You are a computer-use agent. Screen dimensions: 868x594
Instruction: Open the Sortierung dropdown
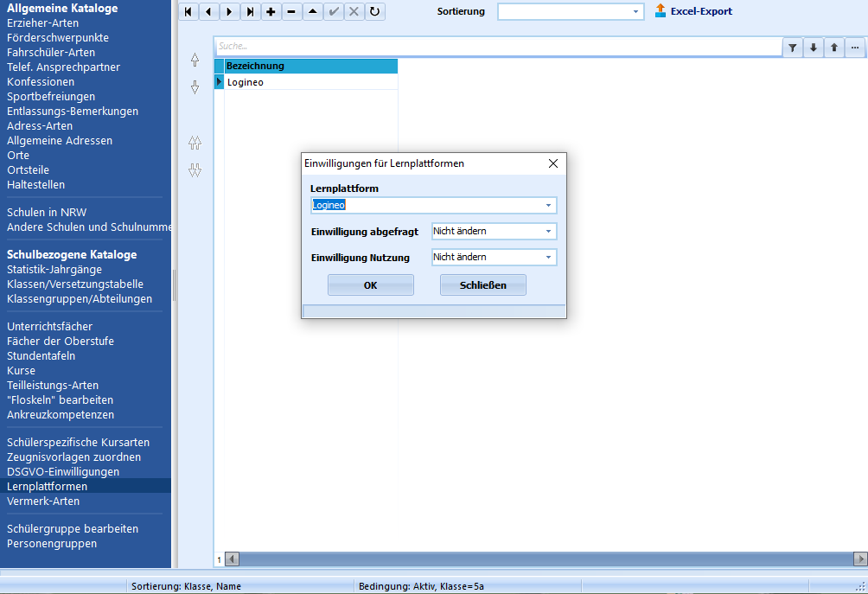pyautogui.click(x=635, y=11)
